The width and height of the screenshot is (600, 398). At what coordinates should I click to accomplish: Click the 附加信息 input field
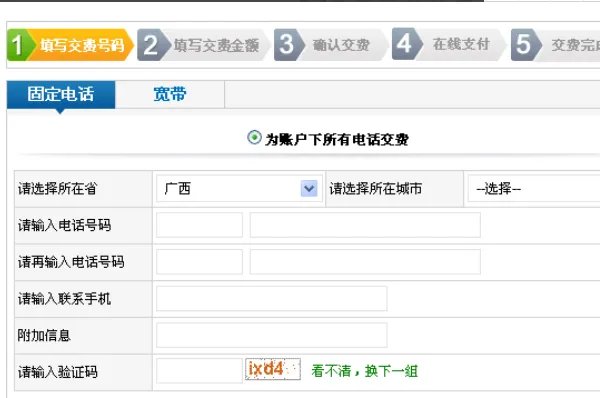point(272,335)
